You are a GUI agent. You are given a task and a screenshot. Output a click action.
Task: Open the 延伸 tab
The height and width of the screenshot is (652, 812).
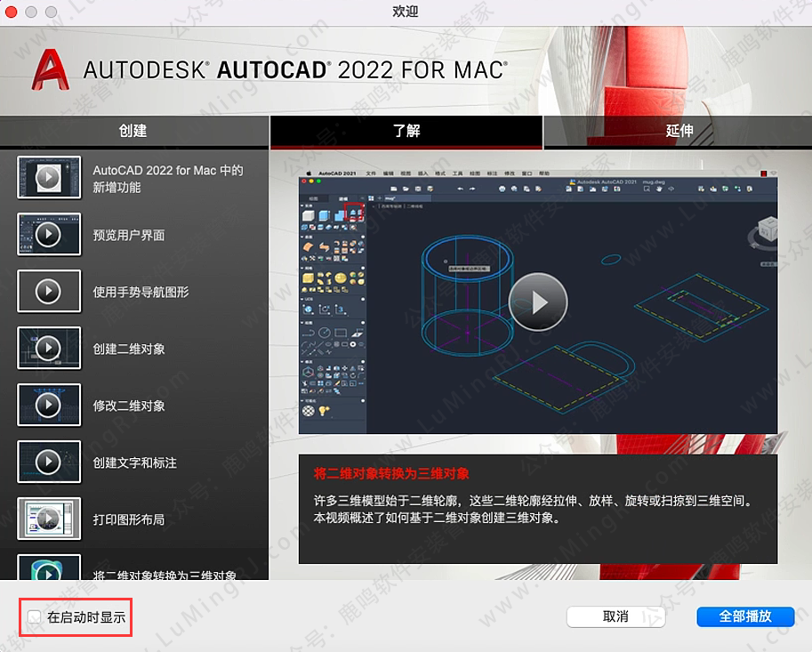679,131
